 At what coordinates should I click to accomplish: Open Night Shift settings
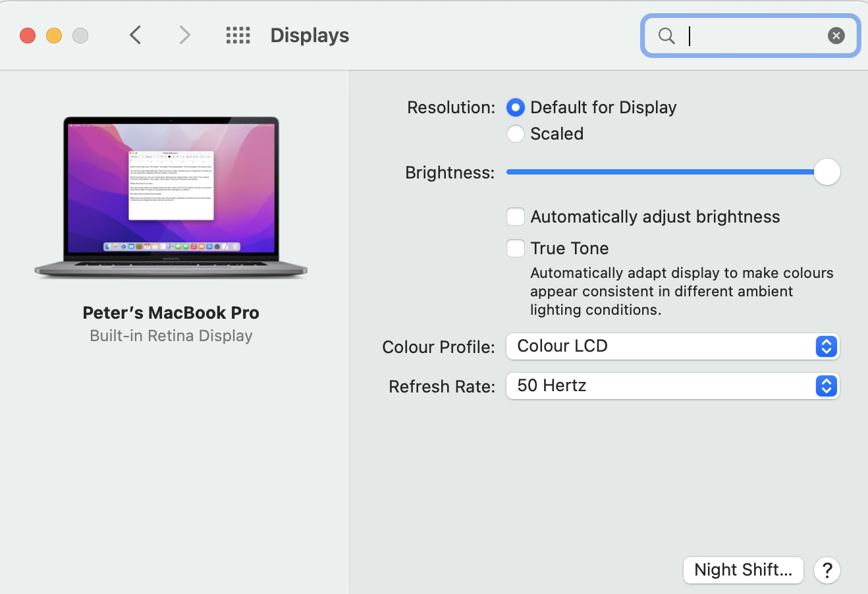coord(743,570)
